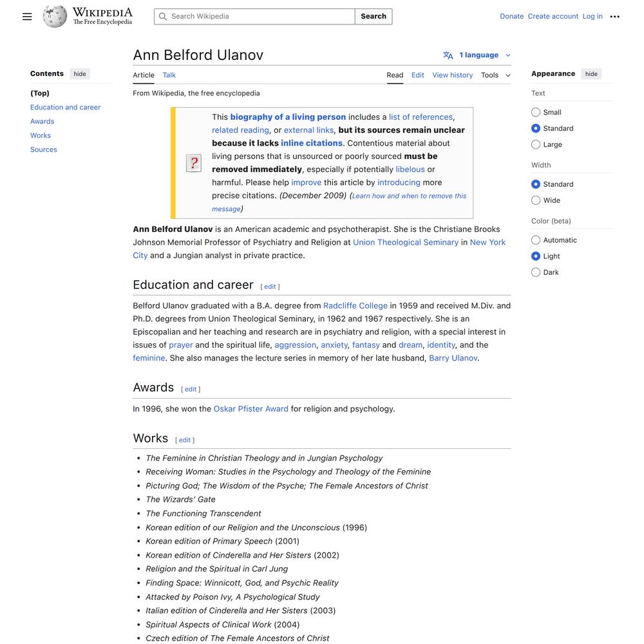Open the Edit tab
This screenshot has width=644, height=644.
point(418,75)
